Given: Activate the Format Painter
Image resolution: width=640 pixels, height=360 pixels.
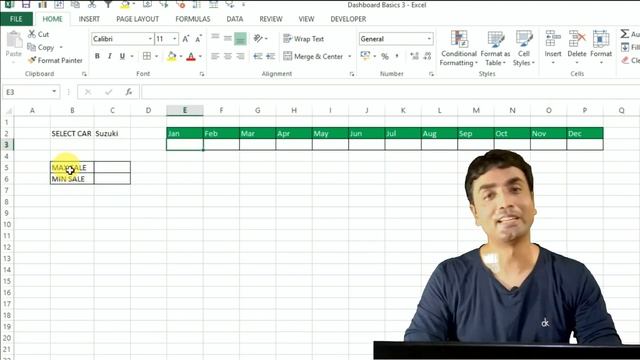Looking at the screenshot, I should click(55, 60).
